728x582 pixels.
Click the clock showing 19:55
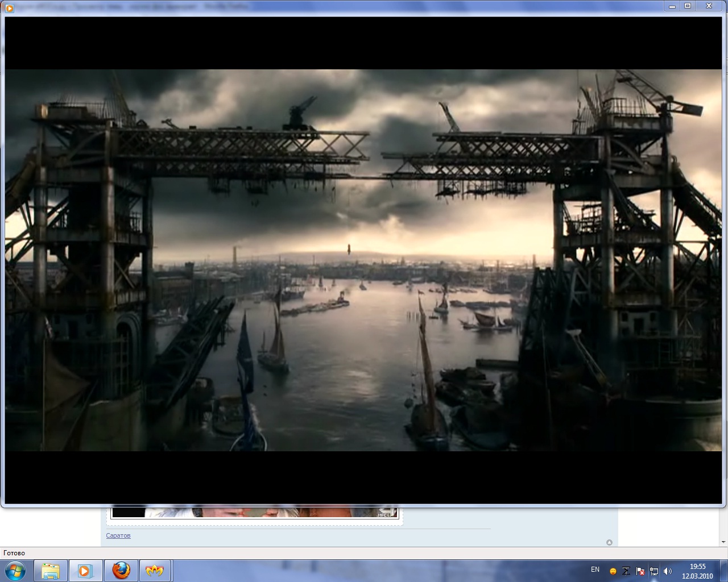(697, 571)
